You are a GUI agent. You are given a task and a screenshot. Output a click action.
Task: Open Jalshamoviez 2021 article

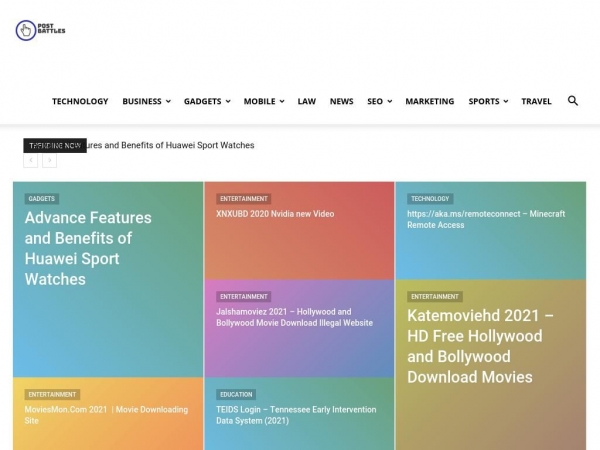[294, 317]
